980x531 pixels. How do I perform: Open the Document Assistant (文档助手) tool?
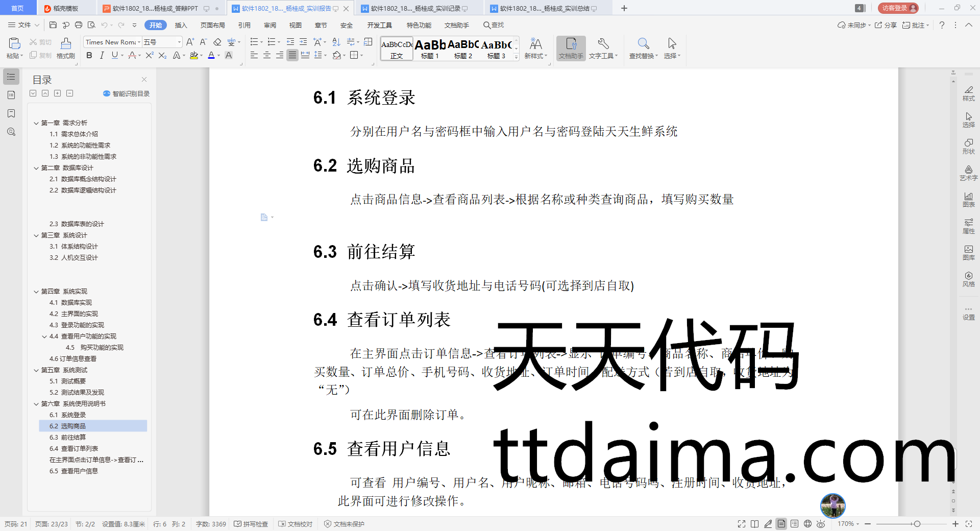click(x=571, y=48)
